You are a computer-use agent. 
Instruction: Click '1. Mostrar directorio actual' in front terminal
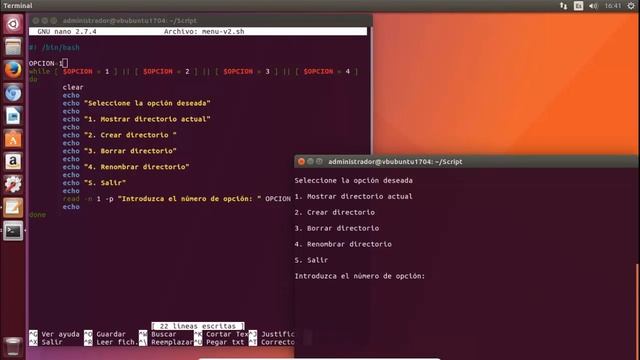(353, 196)
